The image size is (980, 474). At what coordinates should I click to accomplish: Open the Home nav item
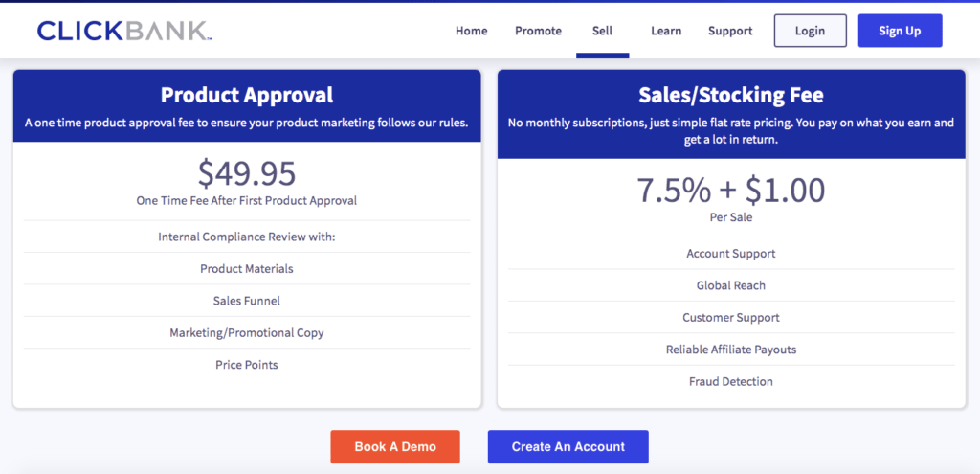(x=471, y=31)
